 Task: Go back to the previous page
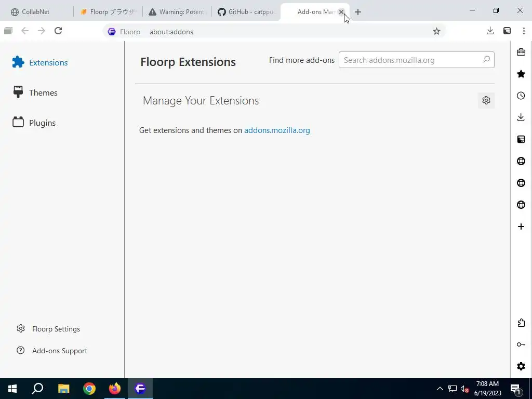coord(25,31)
